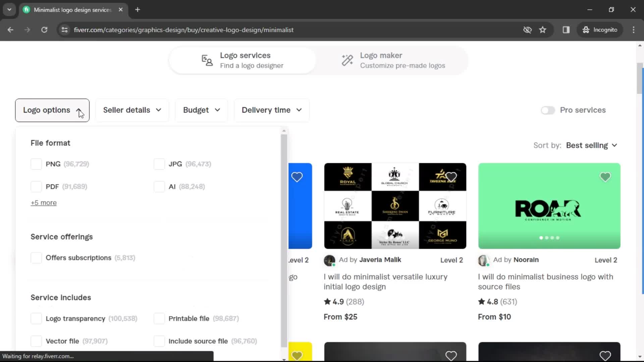Image resolution: width=644 pixels, height=362 pixels.
Task: Enable PNG file format checkbox filter
Action: [35, 164]
